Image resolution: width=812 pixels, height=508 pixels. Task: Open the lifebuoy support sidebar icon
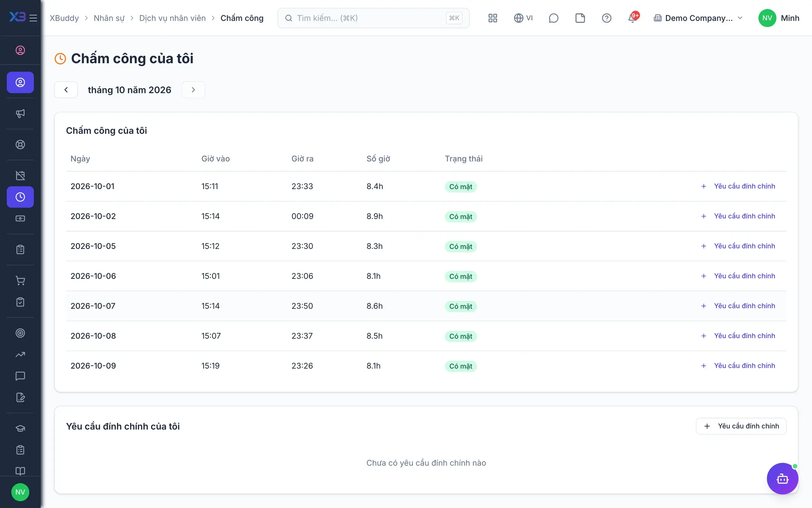(x=20, y=144)
